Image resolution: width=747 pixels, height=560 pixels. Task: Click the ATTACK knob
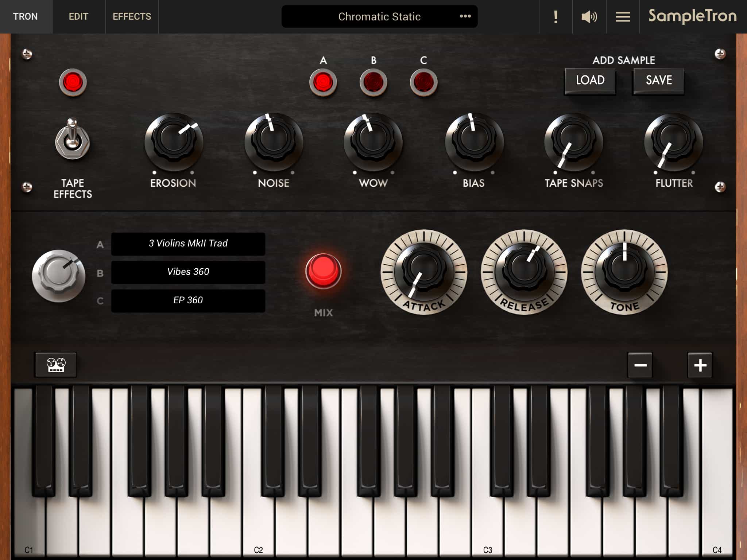(424, 272)
